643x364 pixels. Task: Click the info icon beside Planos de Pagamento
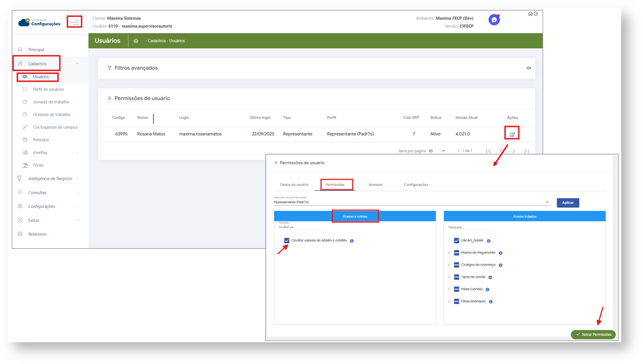click(500, 253)
